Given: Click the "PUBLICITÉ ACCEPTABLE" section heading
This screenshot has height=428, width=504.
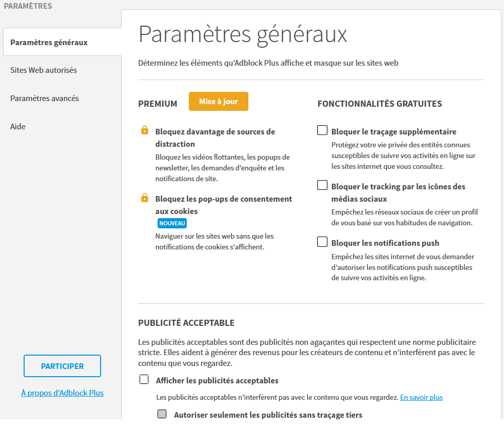Looking at the screenshot, I should pos(186,323).
